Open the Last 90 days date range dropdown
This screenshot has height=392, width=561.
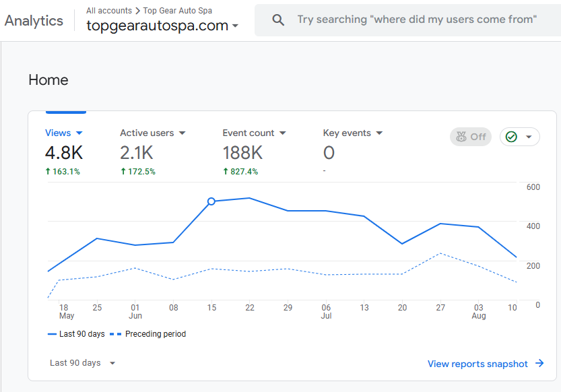click(x=83, y=363)
